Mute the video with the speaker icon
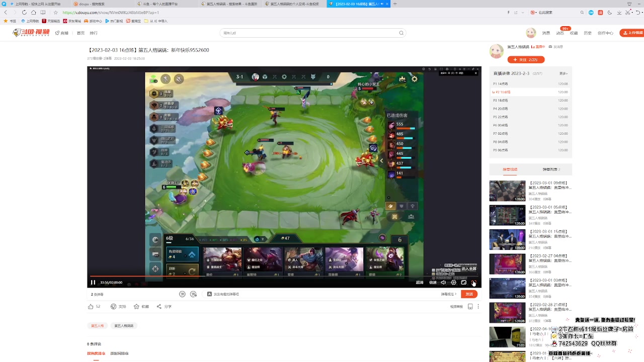Image resolution: width=644 pixels, height=362 pixels. coord(443,283)
